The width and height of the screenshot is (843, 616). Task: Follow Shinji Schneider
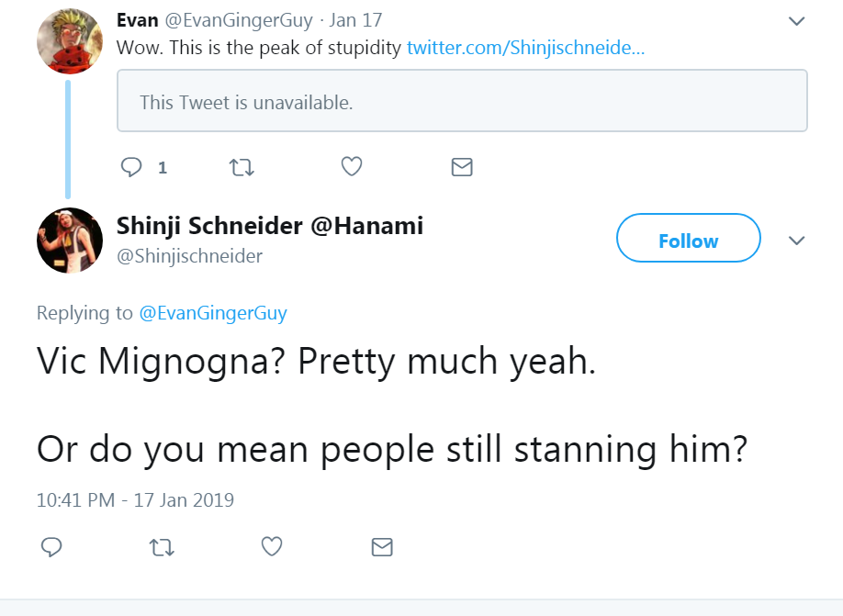point(688,238)
